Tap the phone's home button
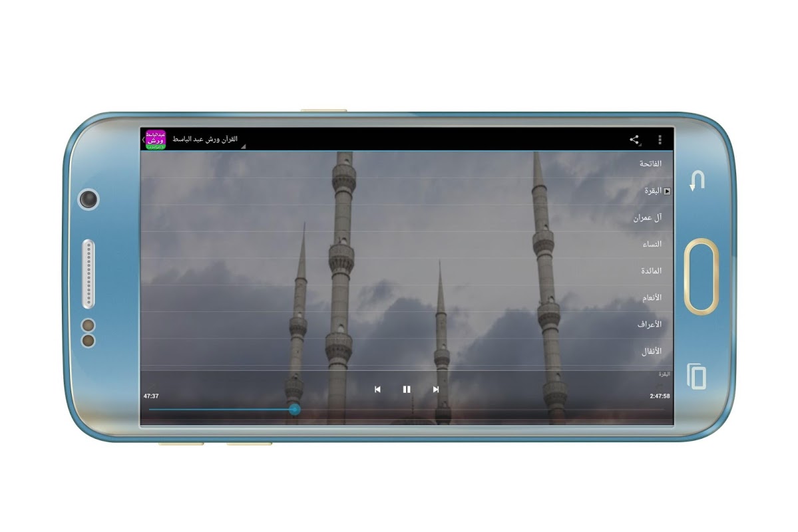This screenshot has height=532, width=798. 701,276
